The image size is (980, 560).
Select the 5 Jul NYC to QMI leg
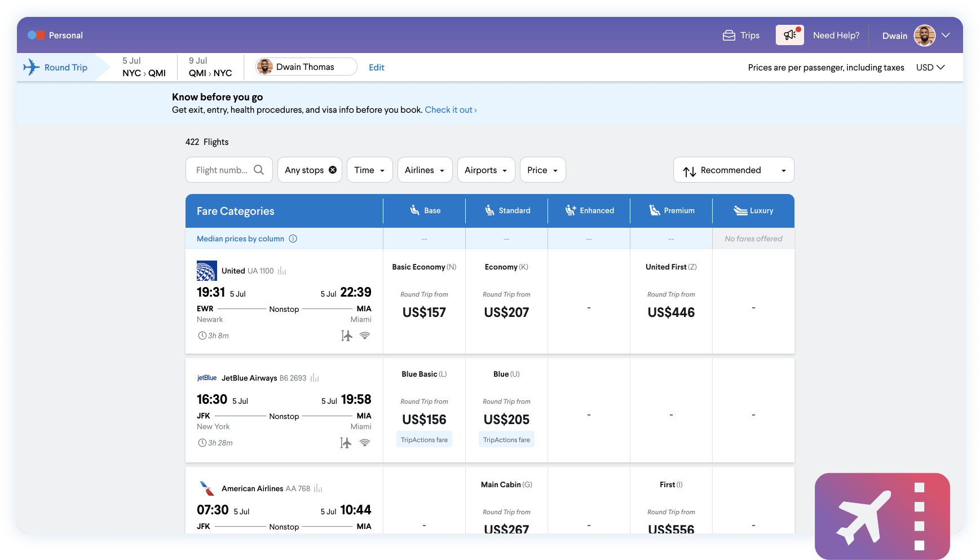coord(144,67)
